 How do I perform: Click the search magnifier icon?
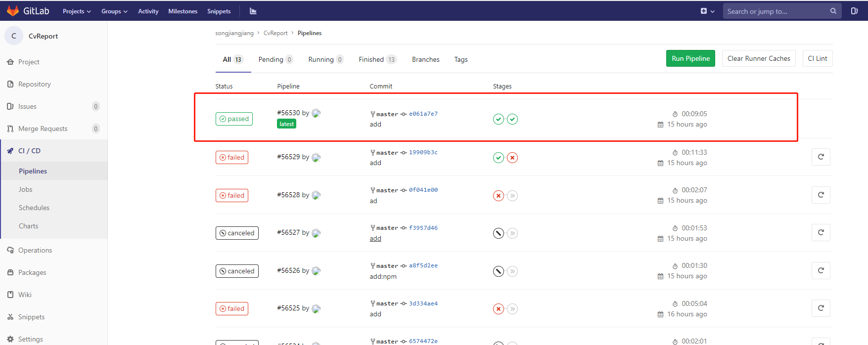pyautogui.click(x=833, y=11)
